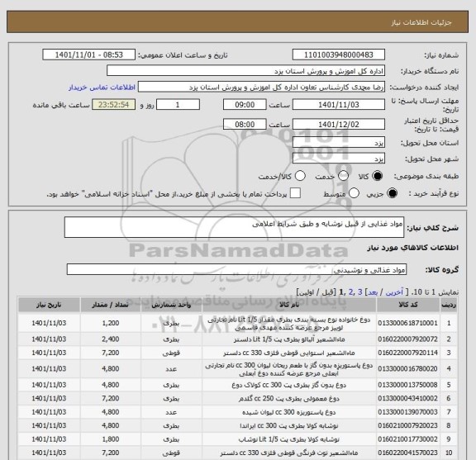Click the price validity time 08:00 field
This screenshot has width=476, height=460.
point(245,125)
